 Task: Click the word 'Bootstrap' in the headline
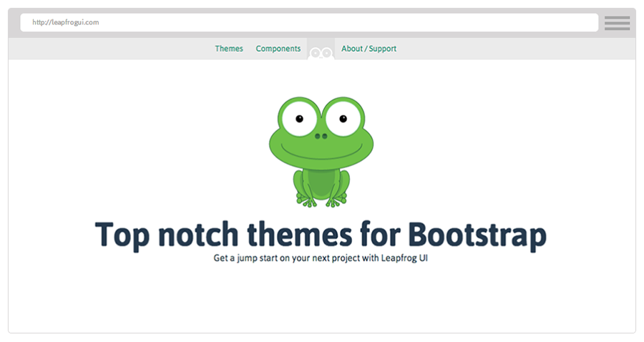point(477,235)
